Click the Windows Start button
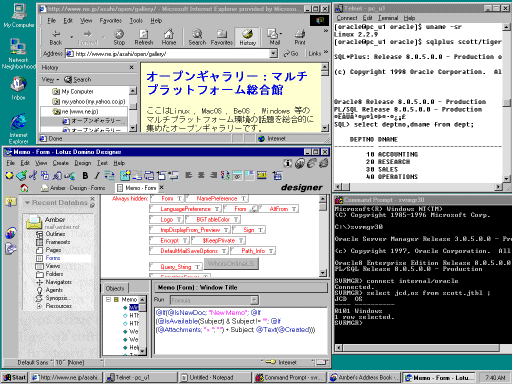512x384 pixels. 15,377
